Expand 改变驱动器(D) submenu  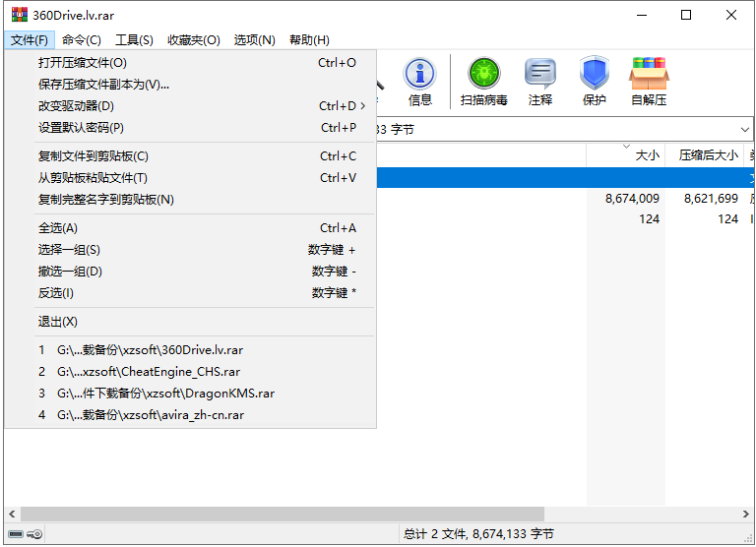tap(190, 106)
